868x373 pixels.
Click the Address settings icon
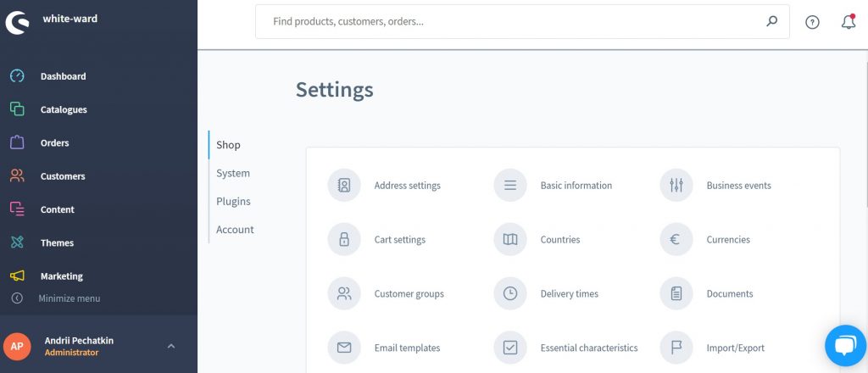click(344, 186)
